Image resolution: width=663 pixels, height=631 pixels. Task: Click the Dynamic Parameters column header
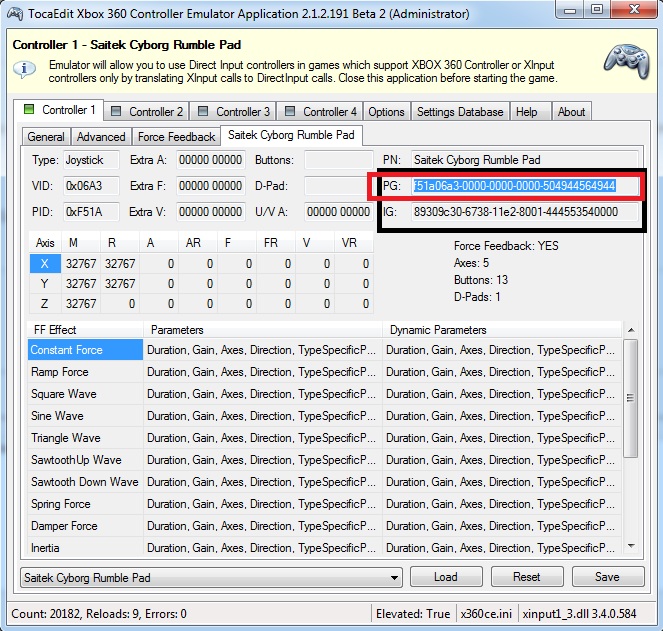pyautogui.click(x=502, y=330)
